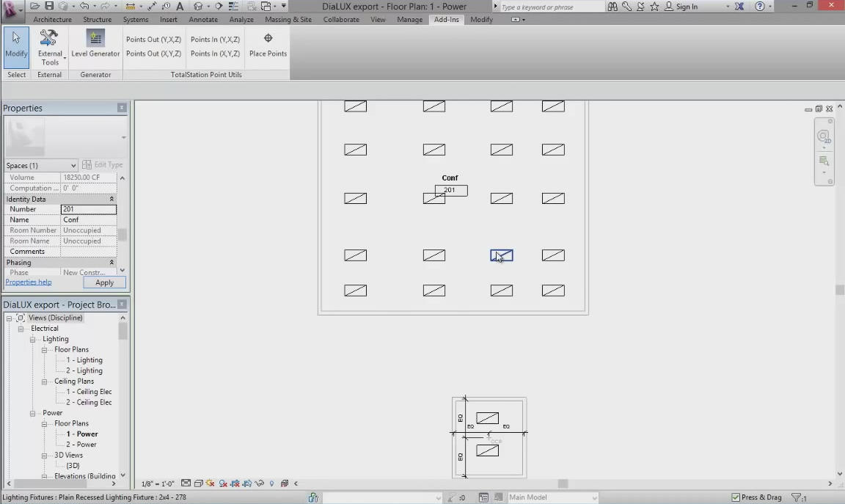
Task: Collapse the Identity Data section
Action: tap(111, 199)
